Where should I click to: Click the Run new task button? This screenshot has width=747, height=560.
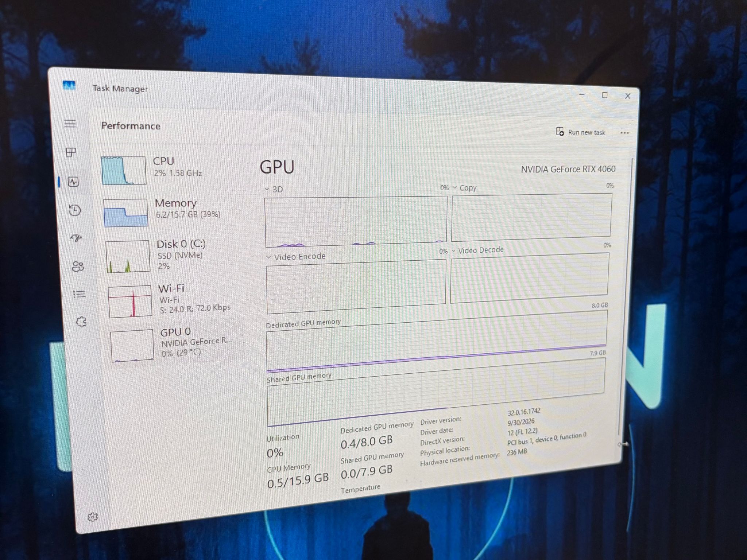(580, 132)
